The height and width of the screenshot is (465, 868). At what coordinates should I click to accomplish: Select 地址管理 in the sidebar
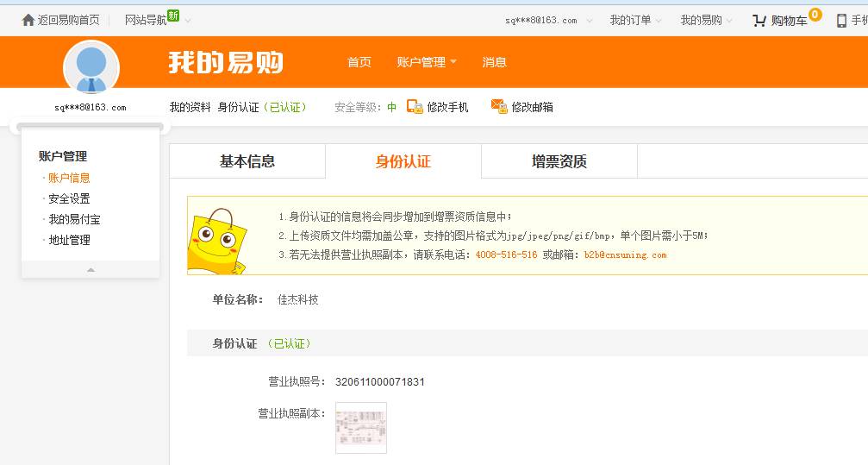69,240
